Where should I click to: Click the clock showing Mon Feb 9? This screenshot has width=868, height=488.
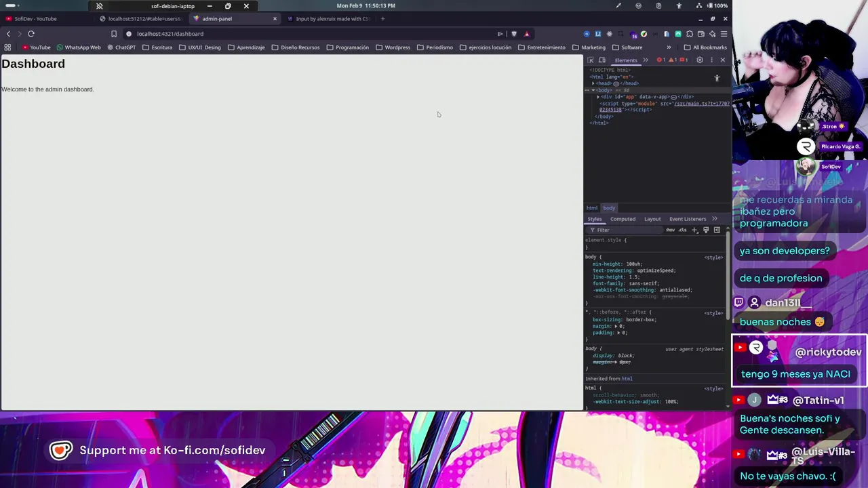click(x=366, y=5)
